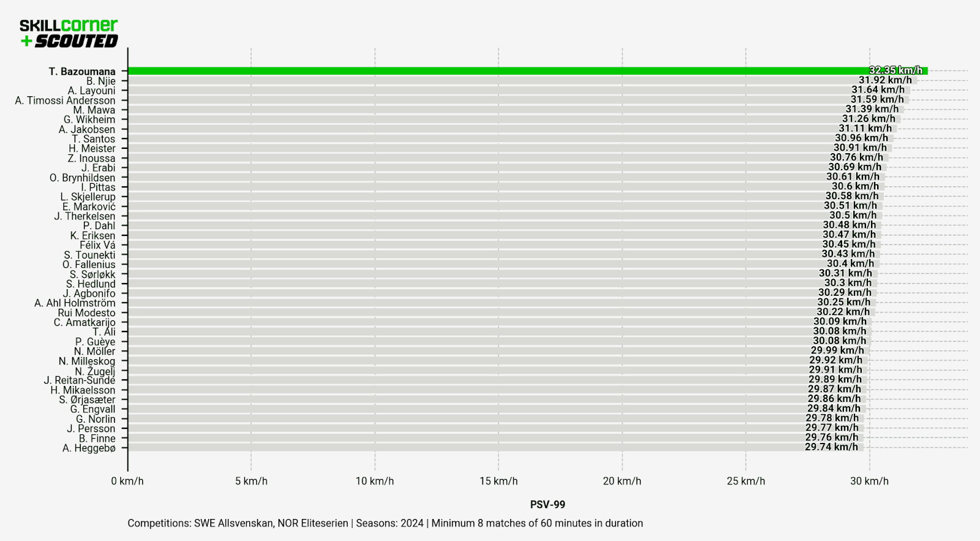Select the E. Marković player label
Screen dimensions: 980x541
(x=89, y=206)
